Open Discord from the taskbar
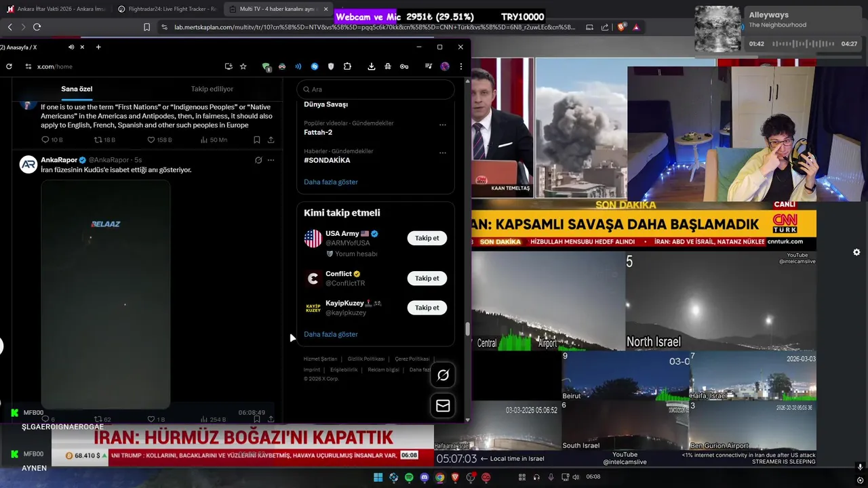The height and width of the screenshot is (488, 868). point(425,477)
